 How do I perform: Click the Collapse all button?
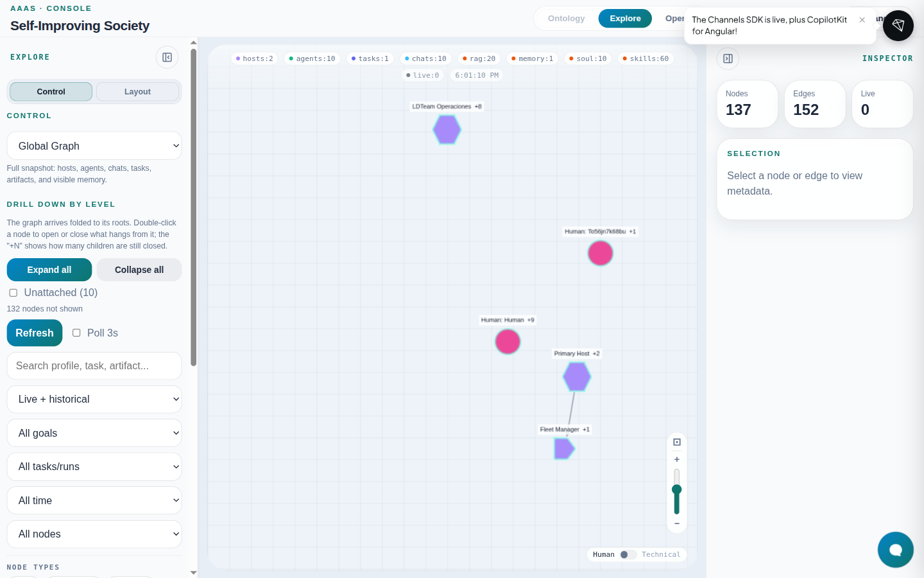[139, 270]
